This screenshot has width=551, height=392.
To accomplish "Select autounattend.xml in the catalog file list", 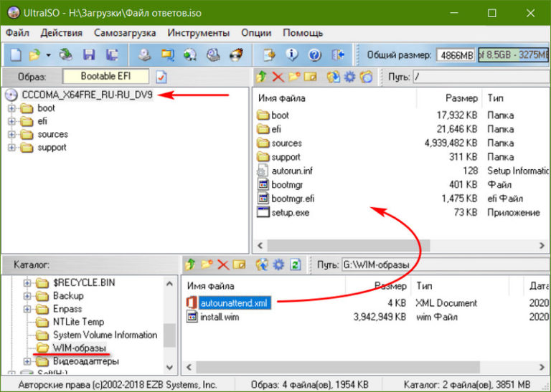I will (x=234, y=303).
